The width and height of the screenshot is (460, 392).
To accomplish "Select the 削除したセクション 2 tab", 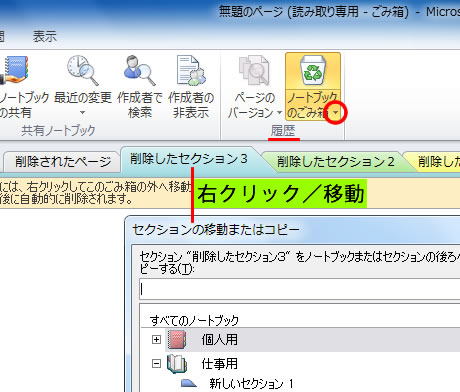I will pos(336,162).
